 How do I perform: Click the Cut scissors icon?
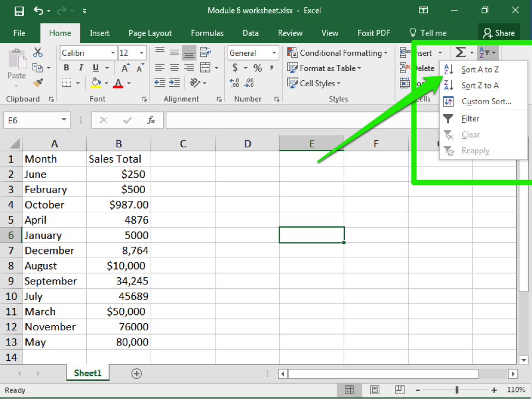(x=38, y=52)
